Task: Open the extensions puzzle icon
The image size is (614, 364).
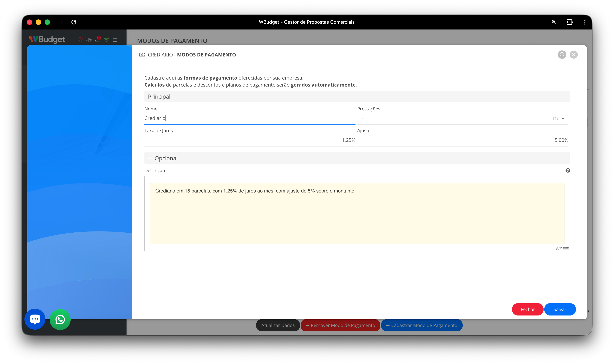Action: (569, 22)
